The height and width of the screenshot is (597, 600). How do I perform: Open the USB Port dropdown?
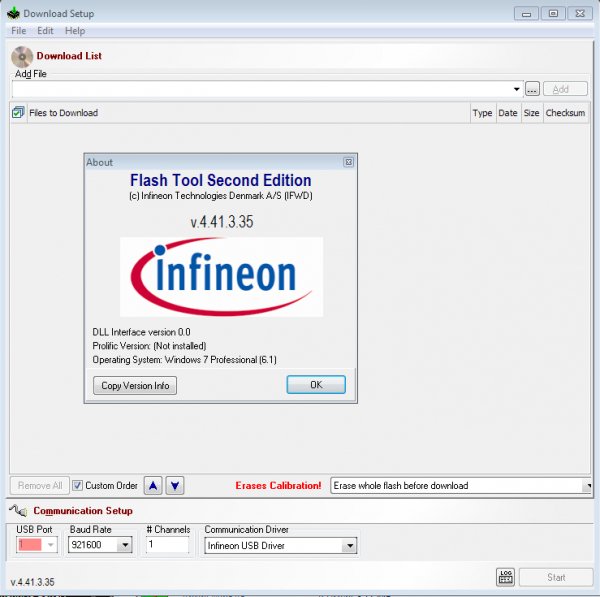click(50, 545)
